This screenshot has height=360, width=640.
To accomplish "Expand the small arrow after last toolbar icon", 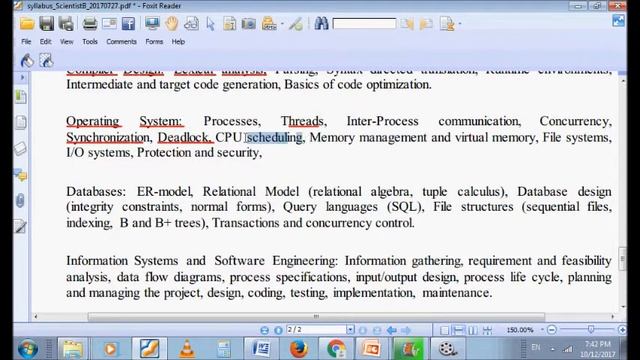I will (460, 24).
